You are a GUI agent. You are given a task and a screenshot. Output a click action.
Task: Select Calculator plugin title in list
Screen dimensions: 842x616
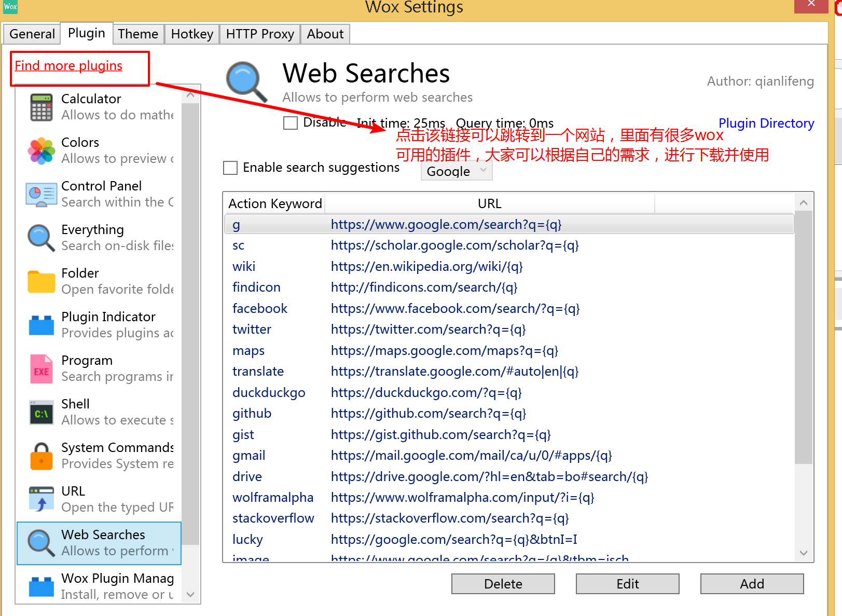point(91,99)
